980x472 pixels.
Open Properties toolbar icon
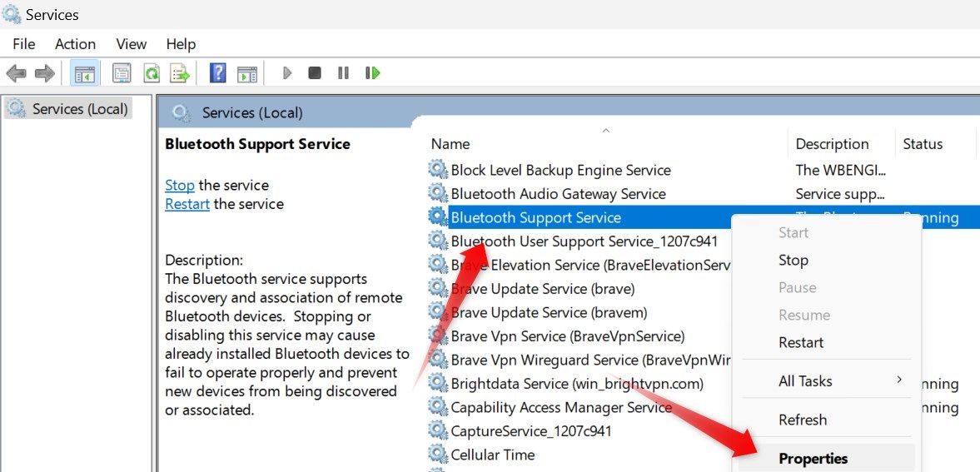(x=122, y=73)
